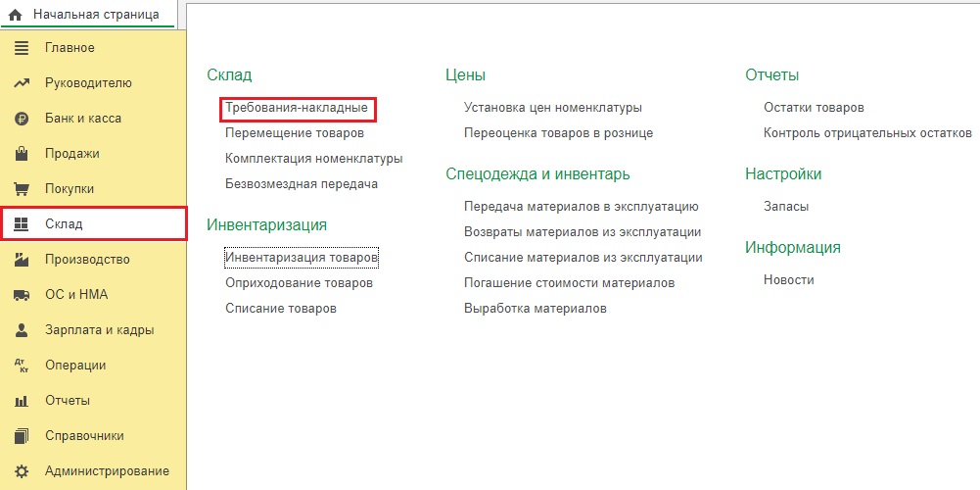Click the Руководителю trend chart icon
This screenshot has height=490, width=980.
click(22, 83)
